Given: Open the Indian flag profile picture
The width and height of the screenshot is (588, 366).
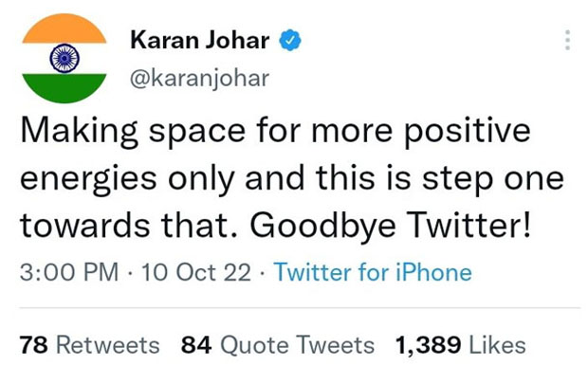Looking at the screenshot, I should pos(64,59).
